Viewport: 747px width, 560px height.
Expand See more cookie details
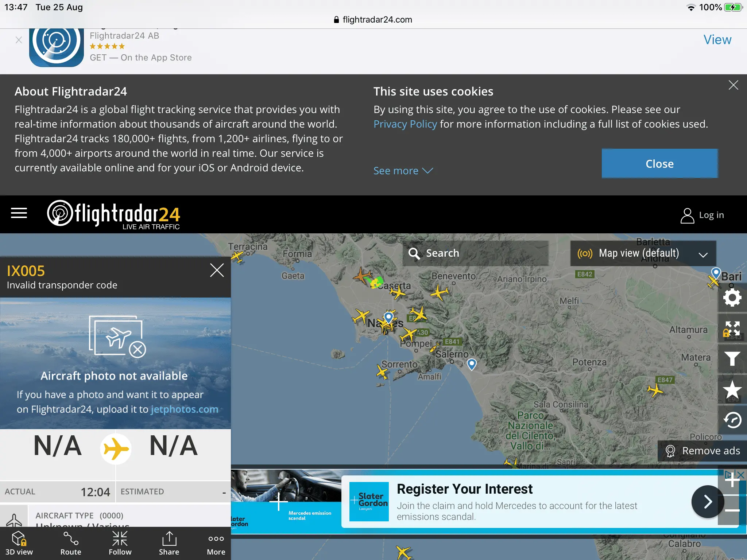click(x=403, y=171)
